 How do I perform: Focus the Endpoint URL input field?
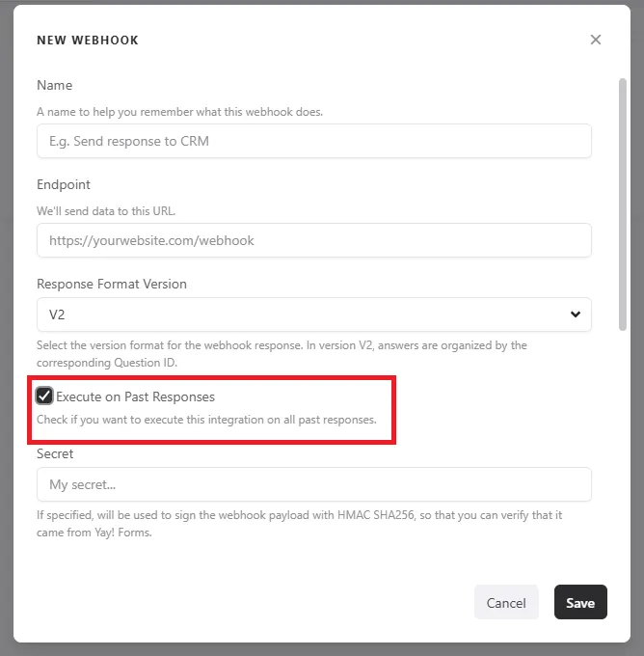click(x=314, y=240)
